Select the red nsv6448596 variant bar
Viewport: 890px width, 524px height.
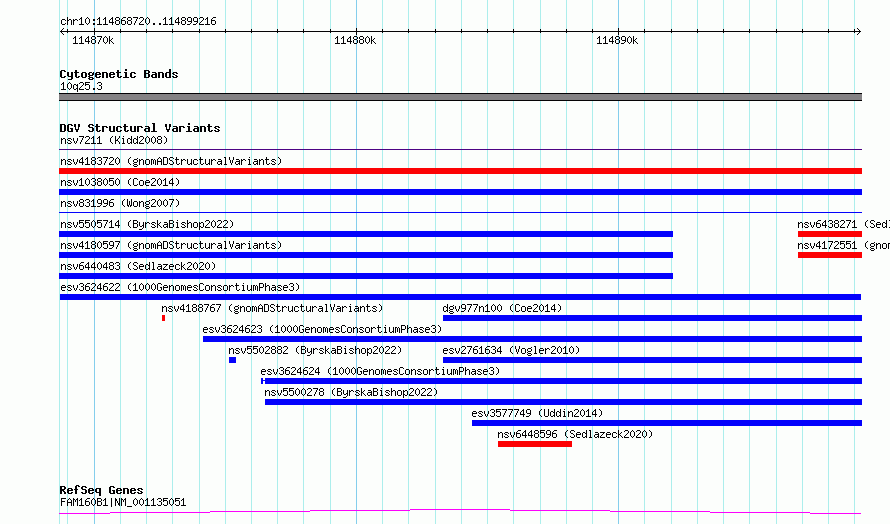tap(535, 444)
